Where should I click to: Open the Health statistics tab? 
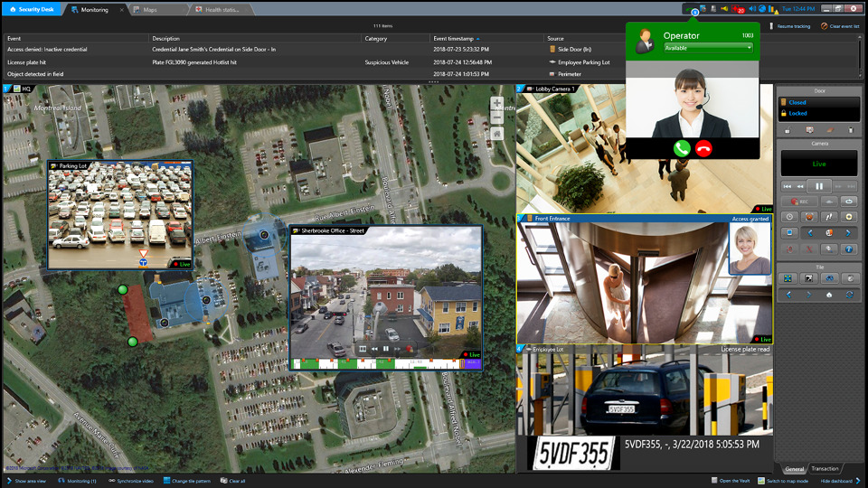coord(222,9)
